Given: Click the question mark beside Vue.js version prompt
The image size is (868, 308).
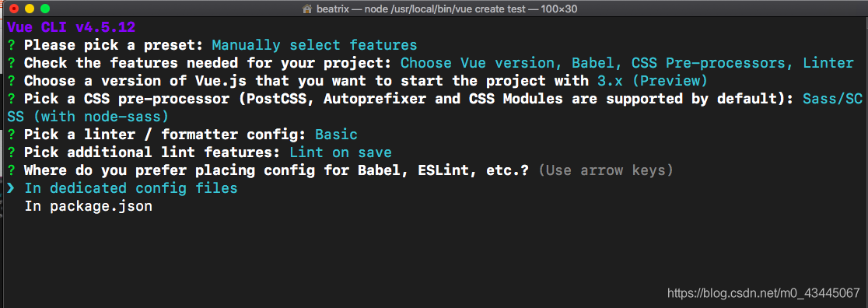Looking at the screenshot, I should [11, 81].
